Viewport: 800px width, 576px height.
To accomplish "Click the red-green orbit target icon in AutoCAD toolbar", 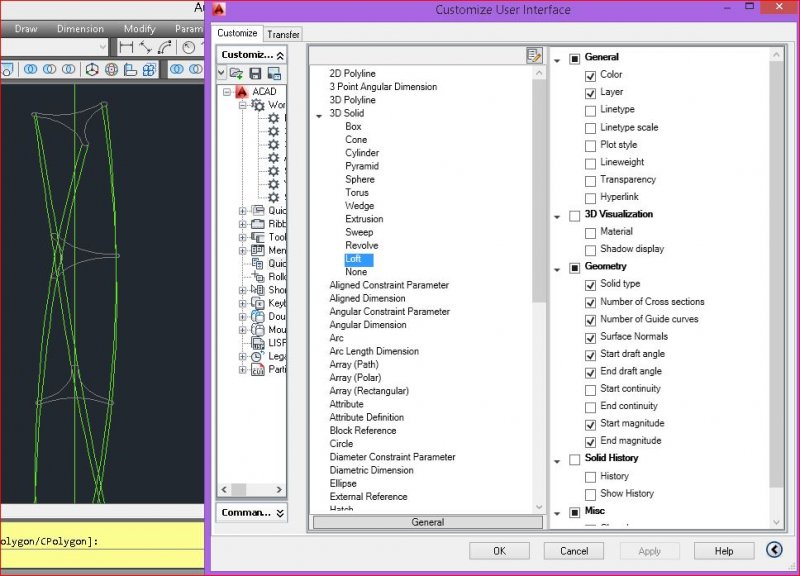I will coord(111,69).
